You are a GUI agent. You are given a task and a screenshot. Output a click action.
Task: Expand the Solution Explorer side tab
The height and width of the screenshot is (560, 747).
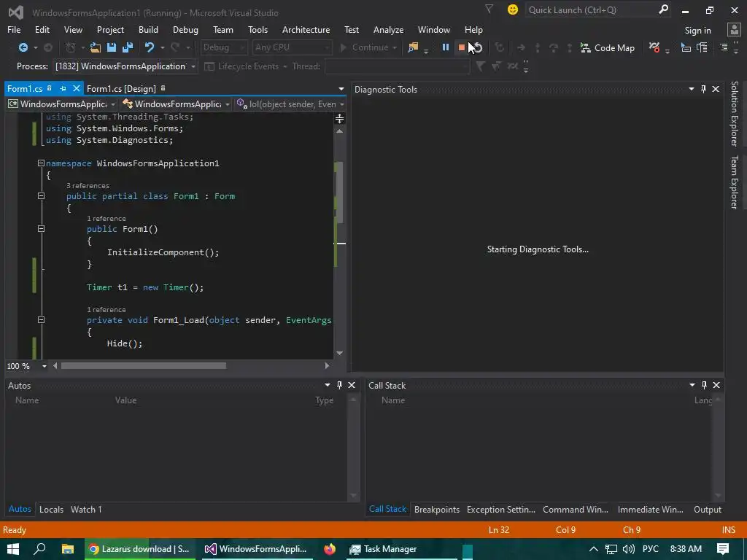[x=734, y=113]
